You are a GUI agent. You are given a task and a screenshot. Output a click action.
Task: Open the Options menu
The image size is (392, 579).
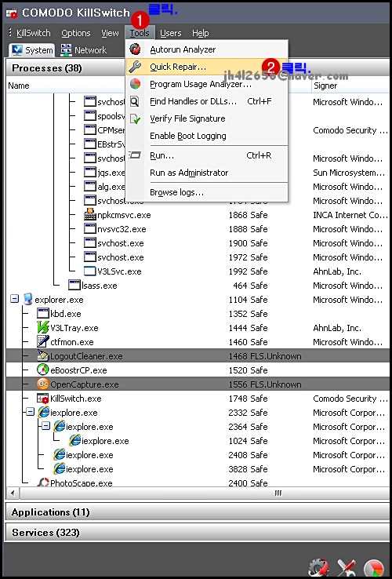76,33
